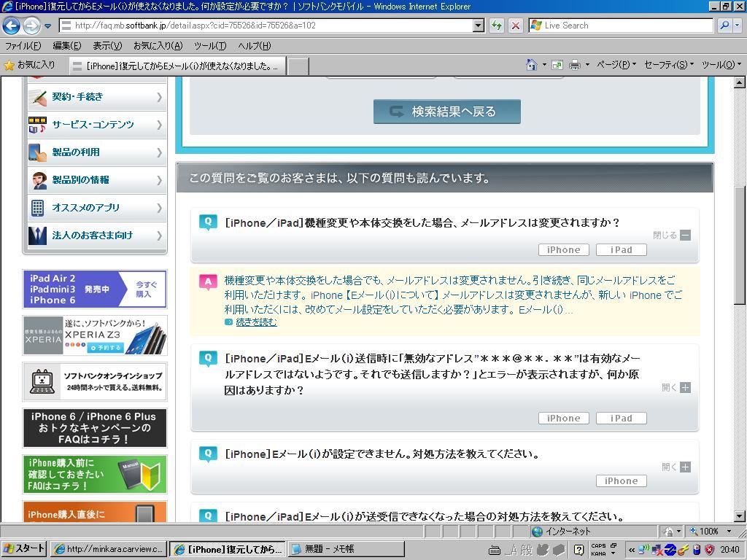Open the お気に入り(A) menu
Viewport: 747px width, 560px height.
158,46
